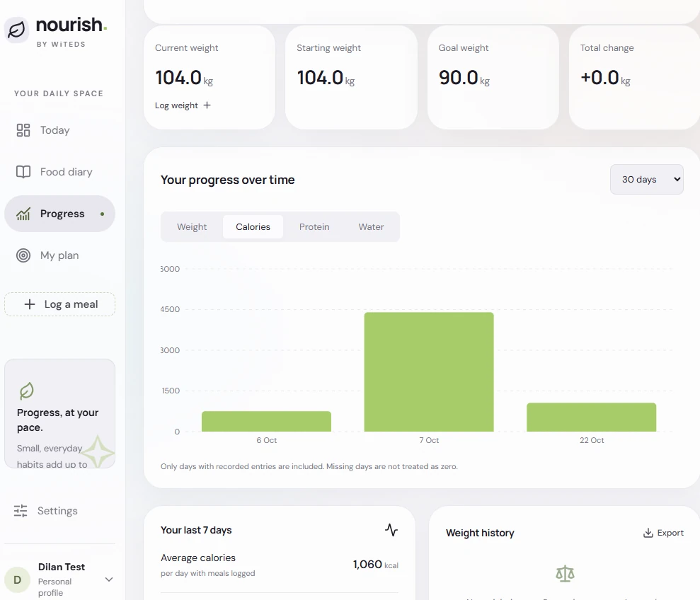
Task: Click the 7 Oct calories bar
Action: (x=429, y=372)
